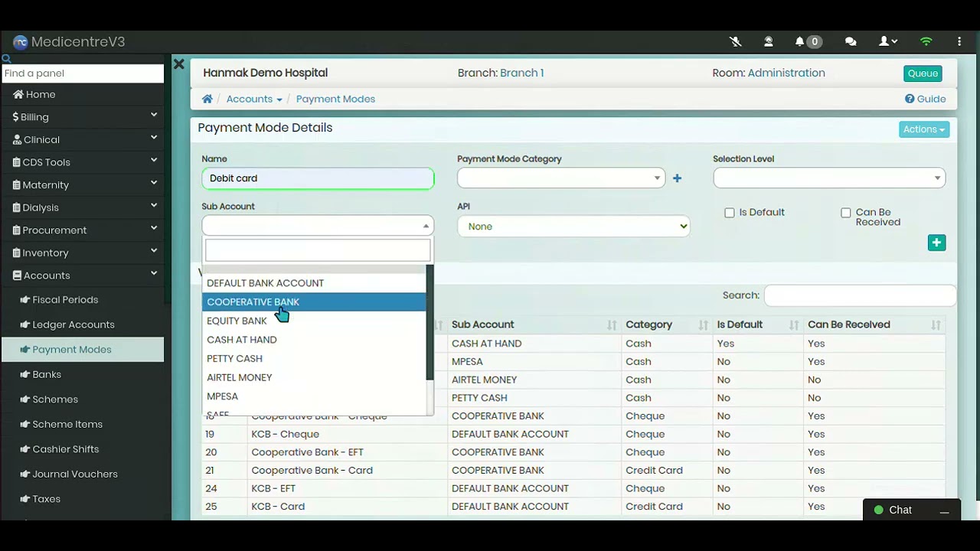Open the API dropdown showing None
Image resolution: width=980 pixels, height=551 pixels.
[573, 227]
